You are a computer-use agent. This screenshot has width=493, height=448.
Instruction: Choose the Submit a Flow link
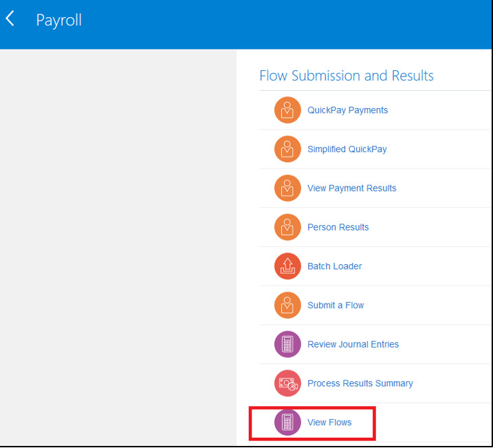tap(336, 305)
